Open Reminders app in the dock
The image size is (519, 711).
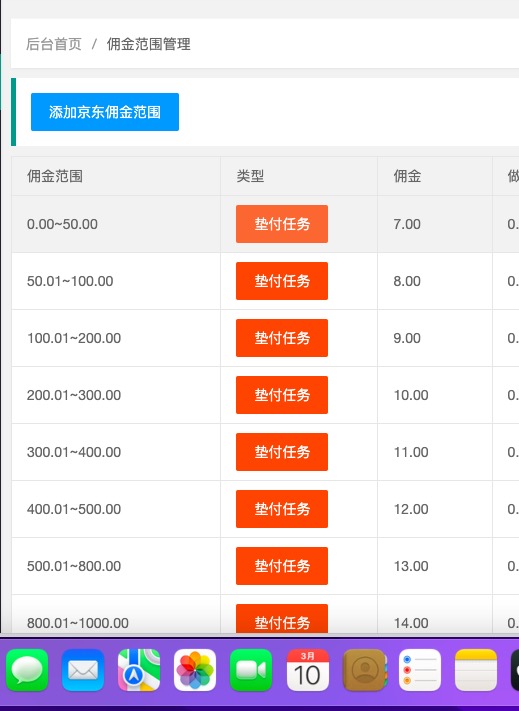[x=420, y=670]
